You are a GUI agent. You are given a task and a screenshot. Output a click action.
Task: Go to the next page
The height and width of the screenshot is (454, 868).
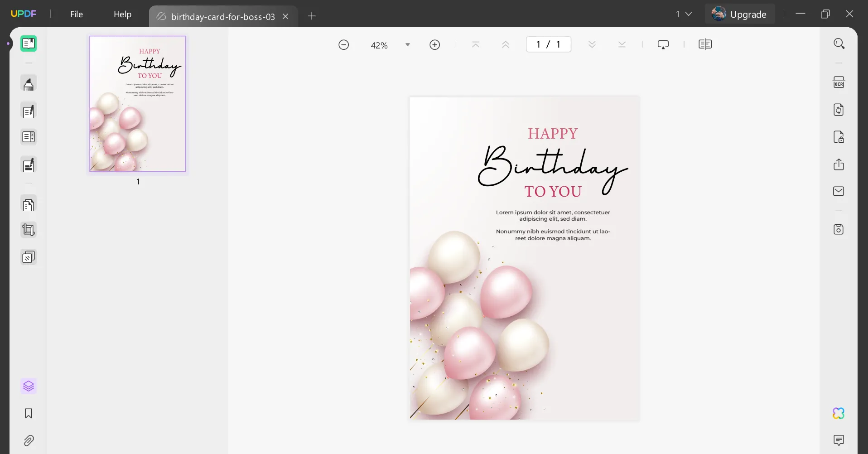592,44
